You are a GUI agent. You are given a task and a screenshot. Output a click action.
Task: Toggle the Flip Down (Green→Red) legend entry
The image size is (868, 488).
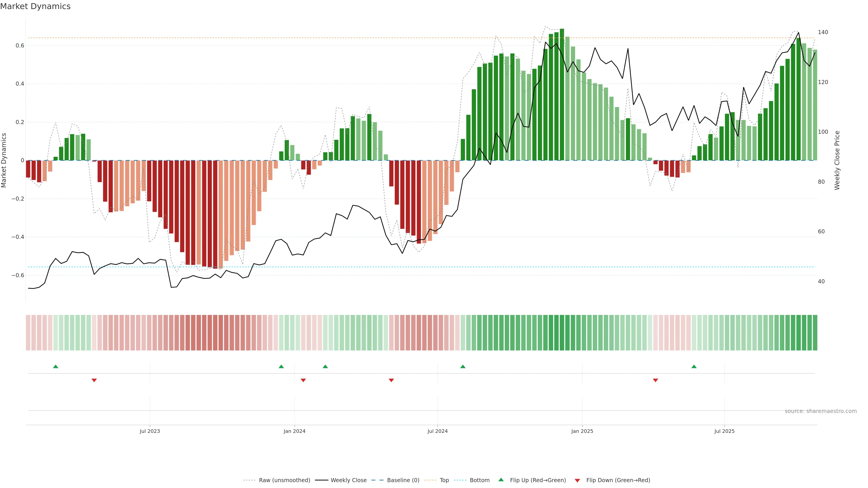pyautogui.click(x=618, y=480)
